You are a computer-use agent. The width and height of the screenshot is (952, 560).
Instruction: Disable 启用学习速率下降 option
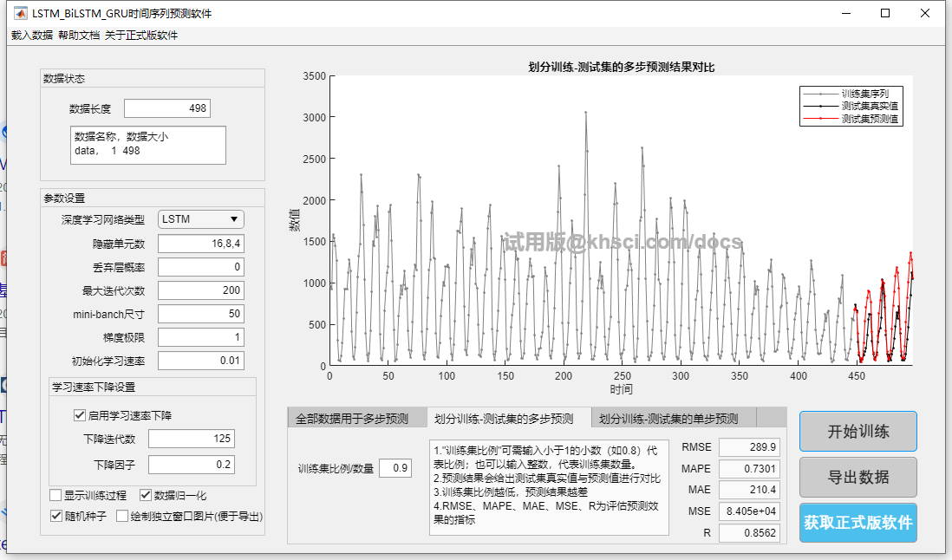[81, 415]
